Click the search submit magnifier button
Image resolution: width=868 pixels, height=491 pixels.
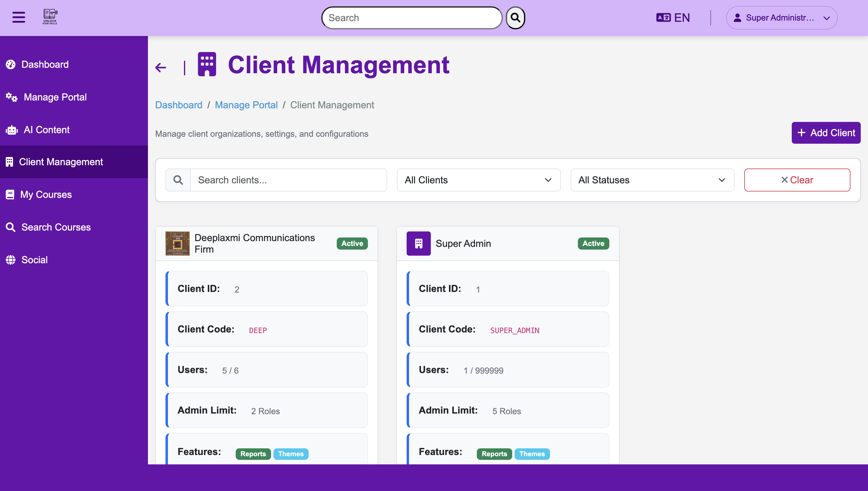515,18
